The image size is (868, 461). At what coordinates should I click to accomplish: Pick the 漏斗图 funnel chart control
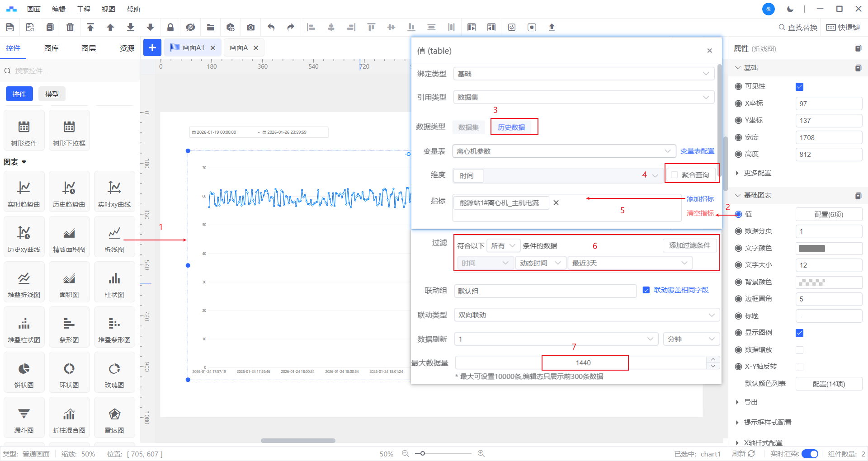(x=24, y=419)
